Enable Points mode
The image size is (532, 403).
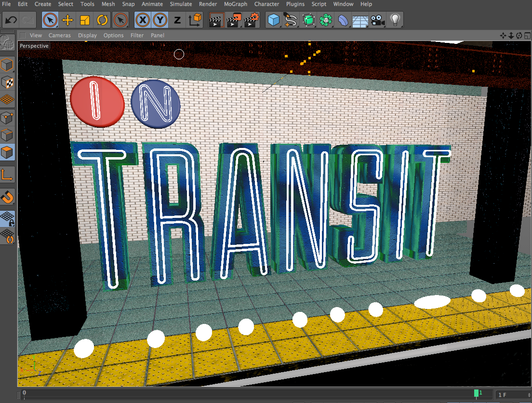7,118
